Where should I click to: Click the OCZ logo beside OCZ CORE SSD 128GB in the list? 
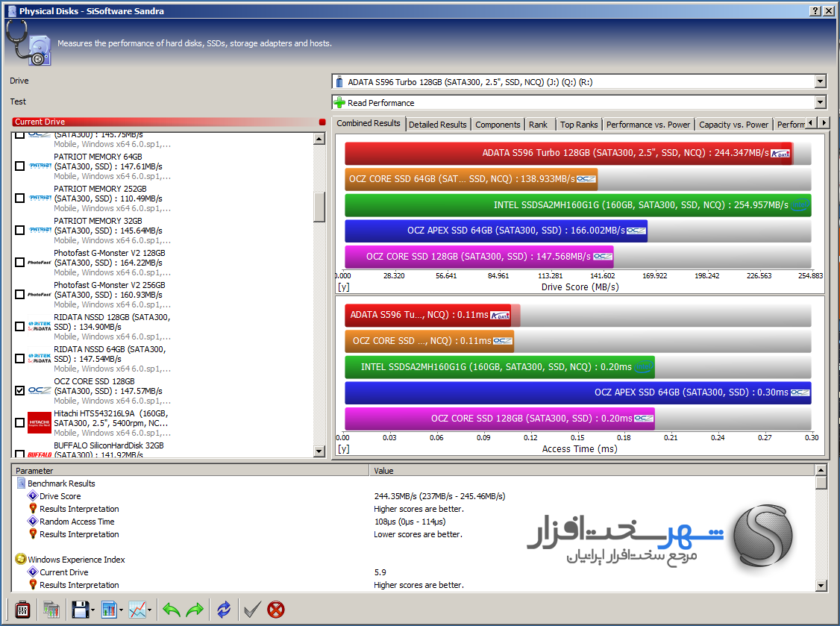[39, 391]
